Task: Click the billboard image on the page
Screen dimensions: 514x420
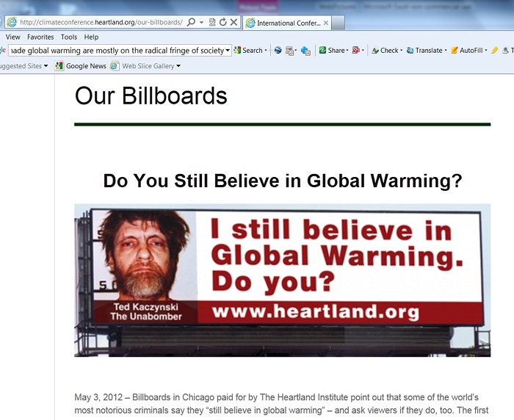Action: tap(282, 280)
